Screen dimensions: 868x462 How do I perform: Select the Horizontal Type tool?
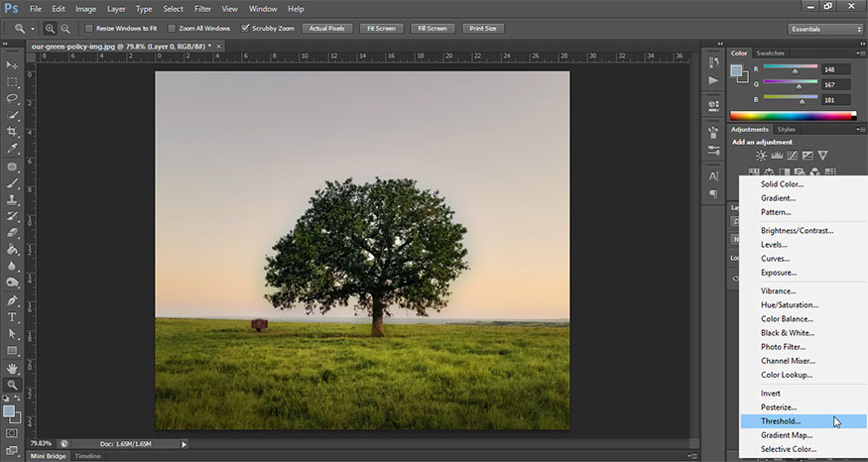pyautogui.click(x=13, y=317)
